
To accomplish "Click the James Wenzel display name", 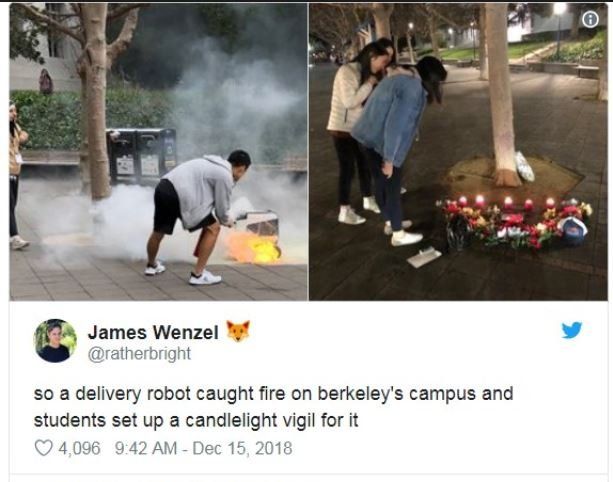I will 153,333.
